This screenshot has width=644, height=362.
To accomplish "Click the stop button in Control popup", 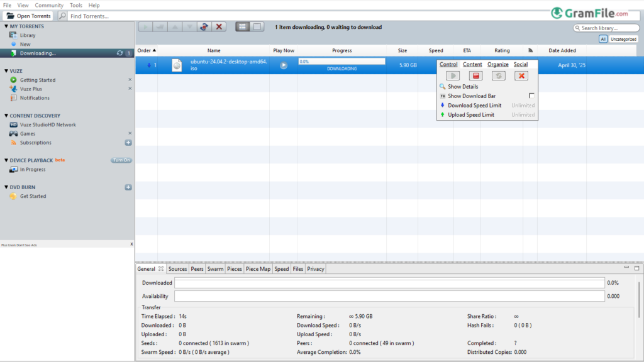I will (x=476, y=75).
